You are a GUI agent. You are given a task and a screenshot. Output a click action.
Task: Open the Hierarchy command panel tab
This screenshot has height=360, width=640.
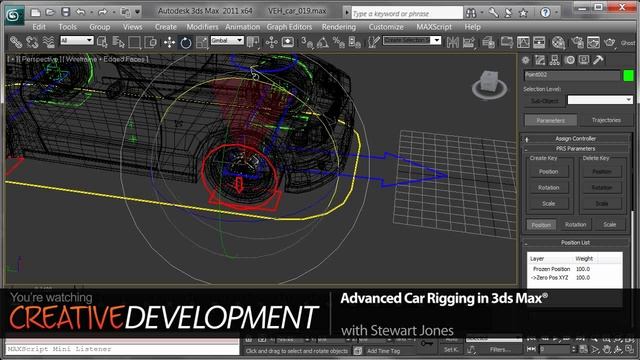point(554,60)
